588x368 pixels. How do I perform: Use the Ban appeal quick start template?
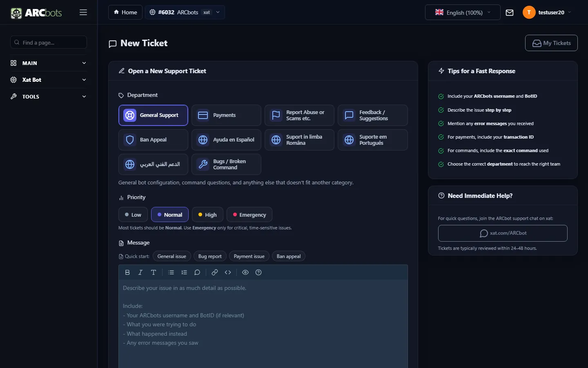pyautogui.click(x=289, y=256)
